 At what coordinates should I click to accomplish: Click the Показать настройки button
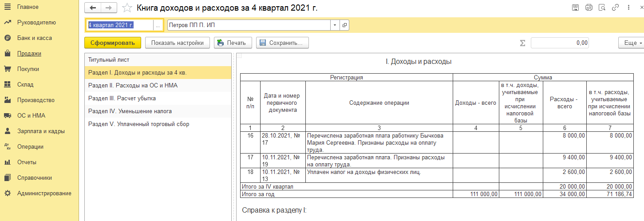point(177,43)
